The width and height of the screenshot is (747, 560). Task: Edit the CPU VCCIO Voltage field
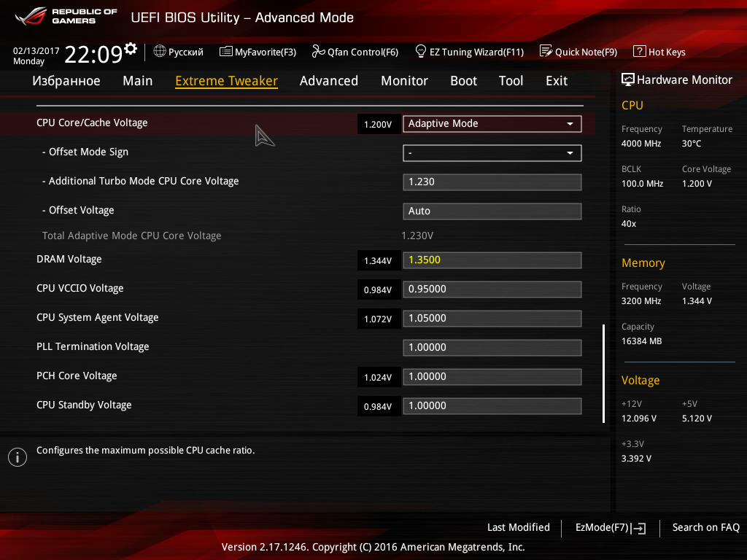click(x=492, y=289)
